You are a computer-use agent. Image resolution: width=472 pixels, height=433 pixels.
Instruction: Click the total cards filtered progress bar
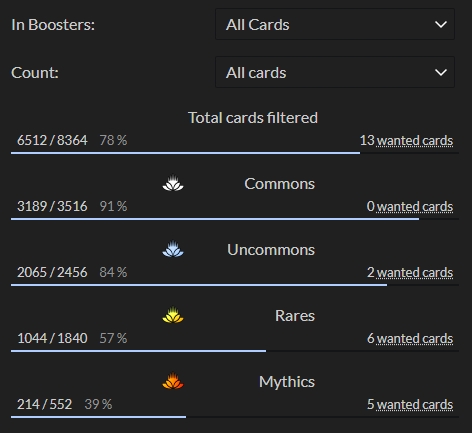click(x=235, y=153)
